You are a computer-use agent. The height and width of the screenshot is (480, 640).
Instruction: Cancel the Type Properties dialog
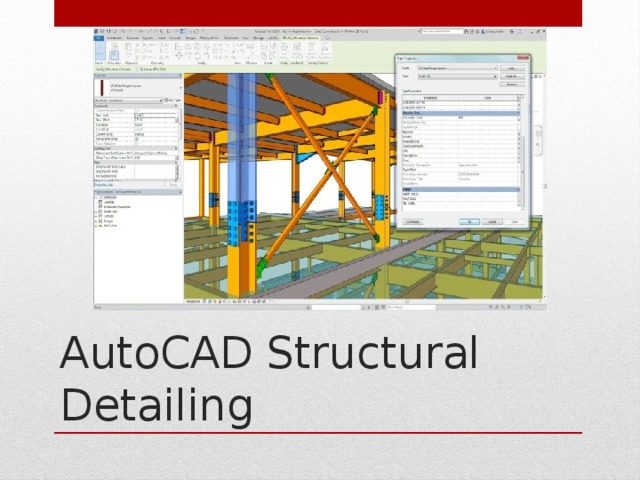pos(492,222)
